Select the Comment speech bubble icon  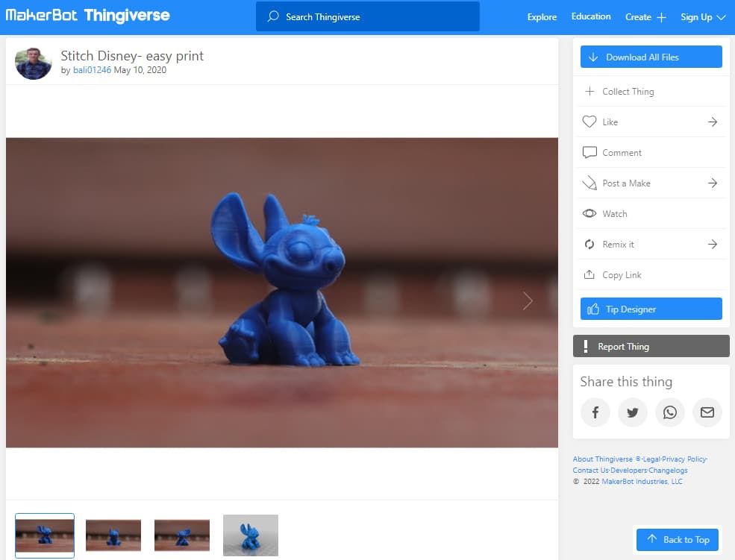(x=589, y=152)
